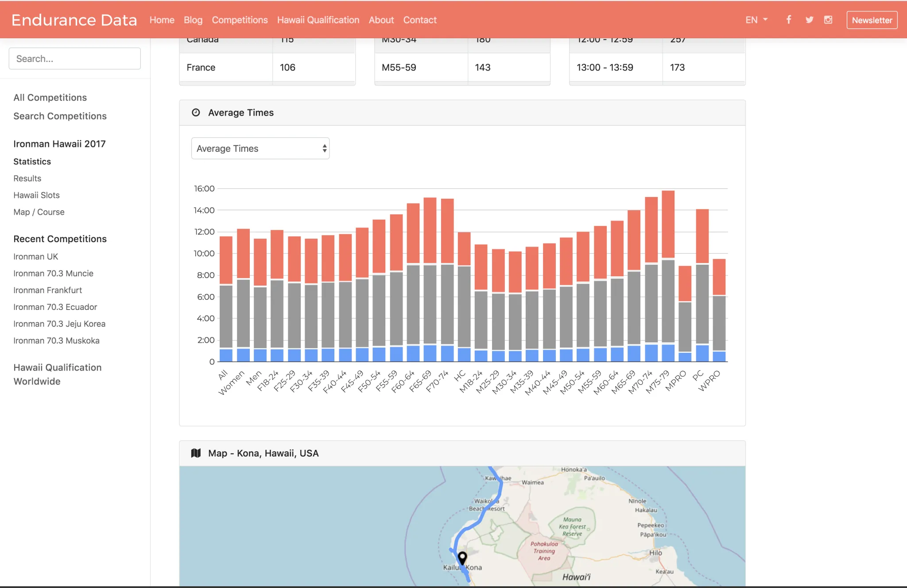The height and width of the screenshot is (588, 907).
Task: Open the Ironman Frankfurt link
Action: (x=47, y=290)
